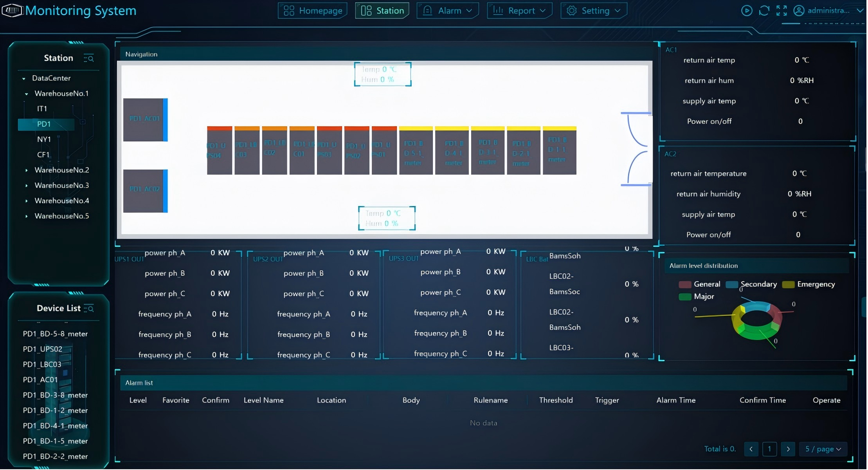Expand the WarehouseNo.3 tree node
Image resolution: width=868 pixels, height=470 pixels.
[x=27, y=186]
